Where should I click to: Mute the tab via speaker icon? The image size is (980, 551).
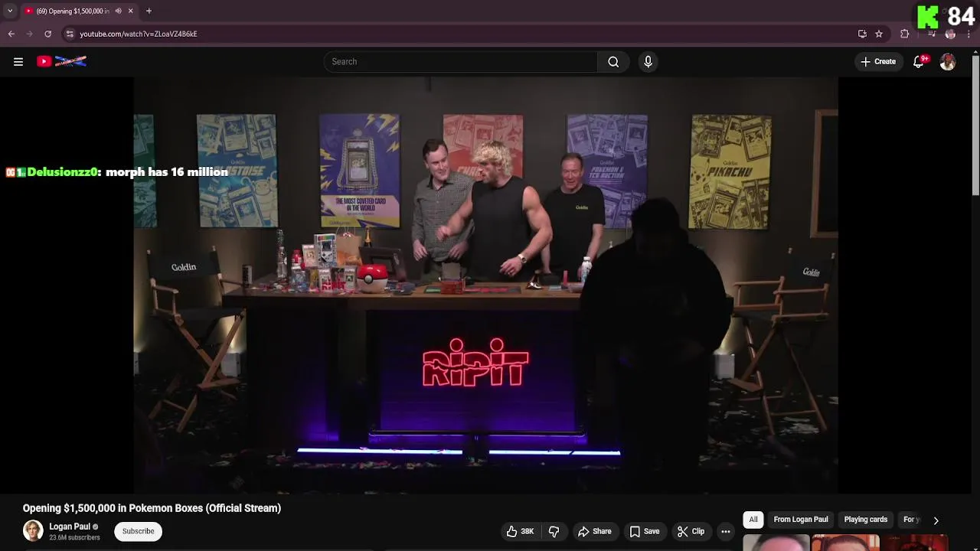[x=118, y=11]
